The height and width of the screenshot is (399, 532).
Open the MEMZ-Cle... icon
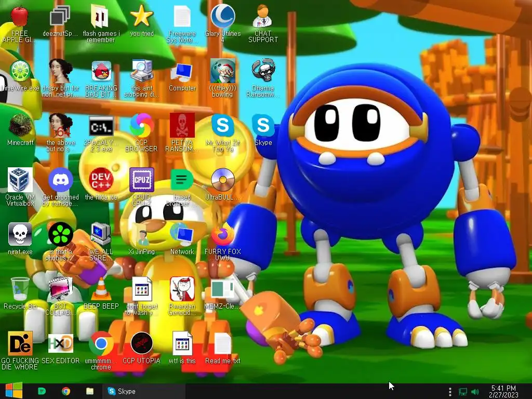[x=222, y=289]
